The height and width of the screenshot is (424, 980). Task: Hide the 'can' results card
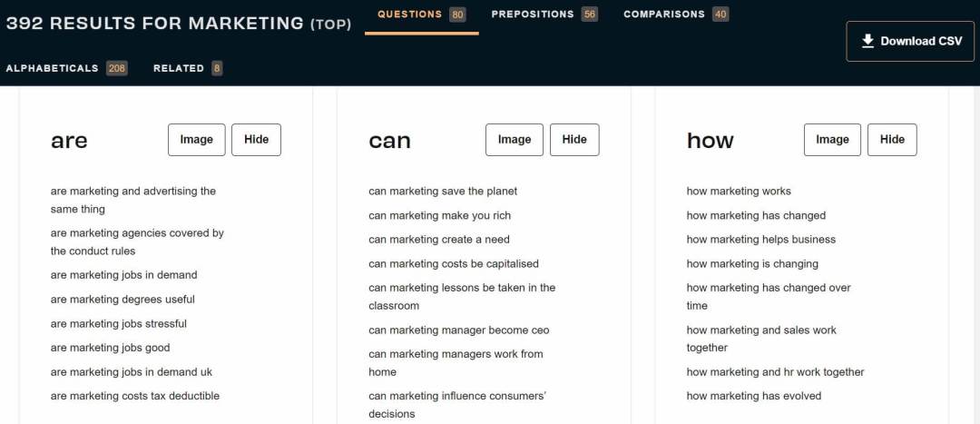coord(573,140)
